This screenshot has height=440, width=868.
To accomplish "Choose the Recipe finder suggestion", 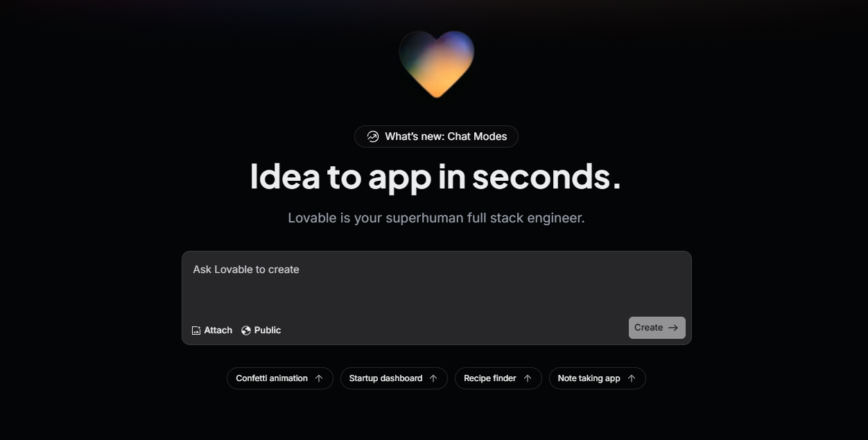I will (498, 378).
